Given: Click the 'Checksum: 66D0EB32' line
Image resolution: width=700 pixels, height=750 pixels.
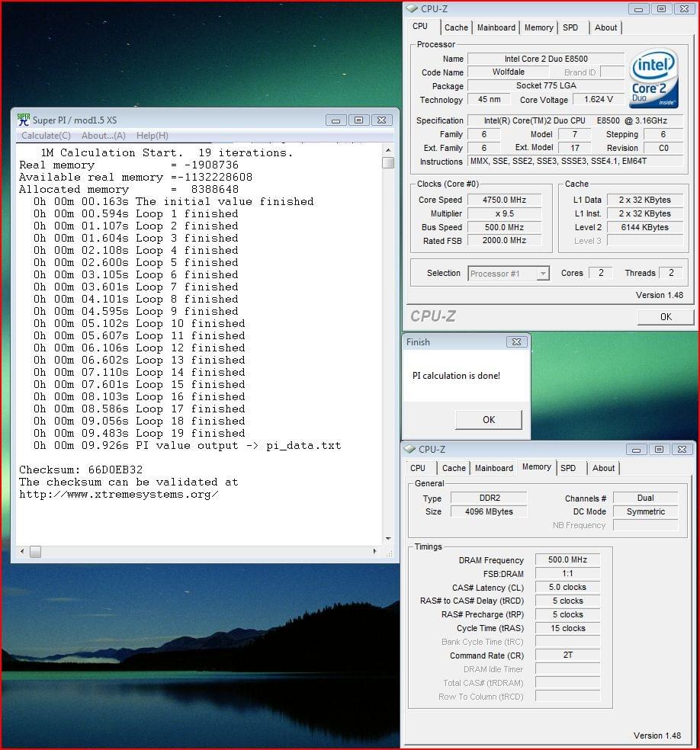Looking at the screenshot, I should pyautogui.click(x=81, y=470).
